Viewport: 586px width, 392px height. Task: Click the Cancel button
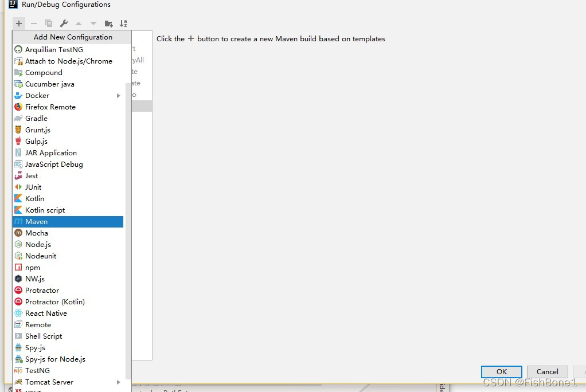point(547,372)
